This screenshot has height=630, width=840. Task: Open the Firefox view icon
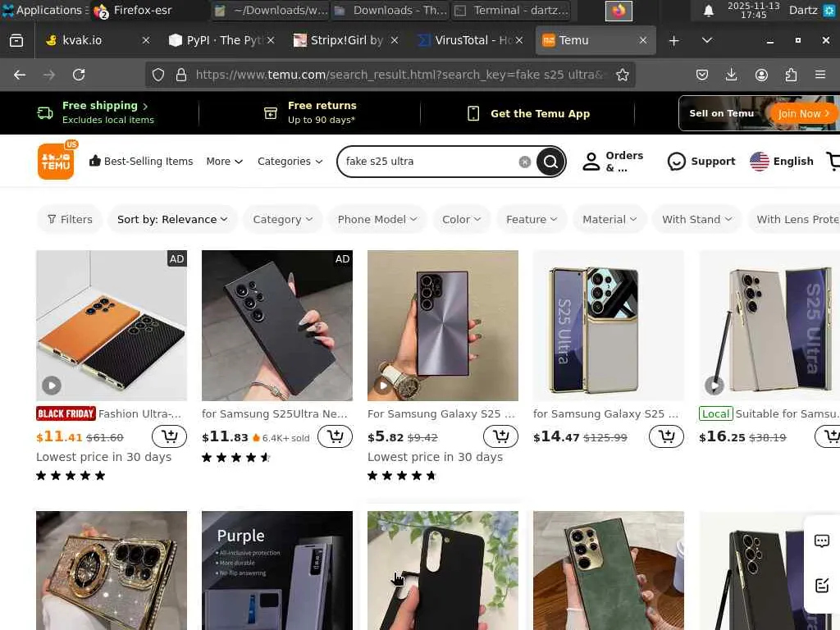click(x=16, y=41)
